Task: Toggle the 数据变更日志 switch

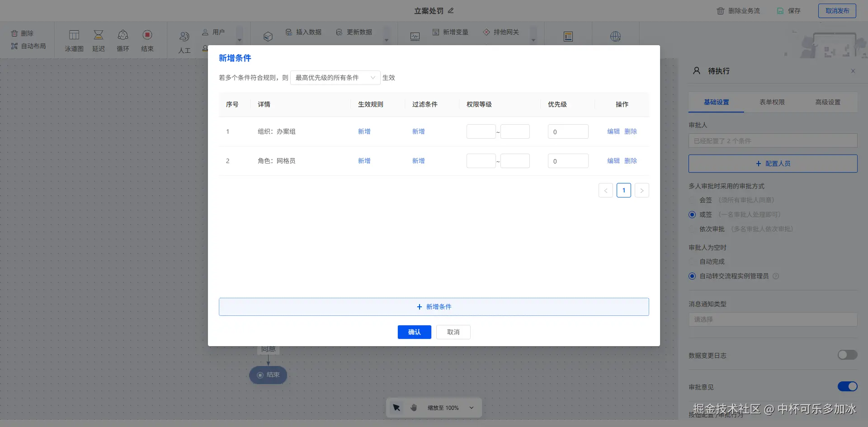Action: coord(848,355)
